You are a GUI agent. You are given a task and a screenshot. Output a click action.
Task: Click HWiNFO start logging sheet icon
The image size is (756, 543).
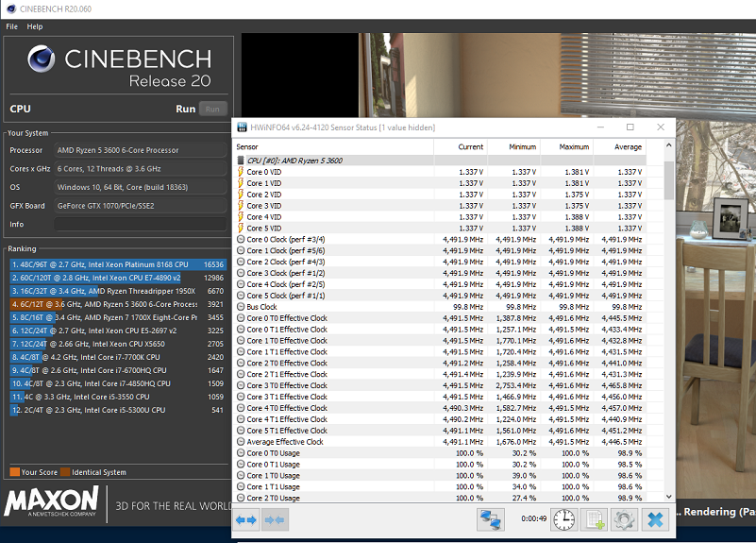pos(594,519)
